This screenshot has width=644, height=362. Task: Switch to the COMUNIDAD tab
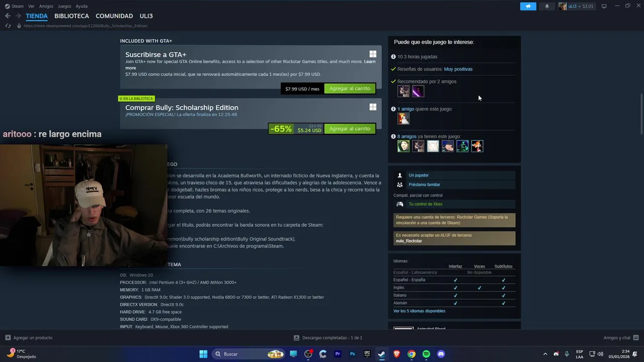coord(114,16)
